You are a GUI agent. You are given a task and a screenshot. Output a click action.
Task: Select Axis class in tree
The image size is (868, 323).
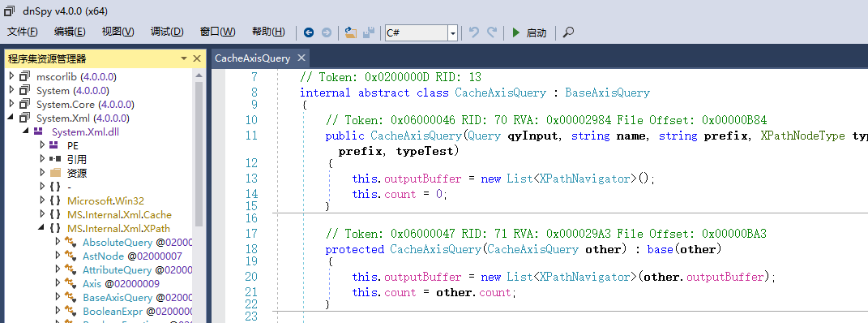click(x=121, y=284)
